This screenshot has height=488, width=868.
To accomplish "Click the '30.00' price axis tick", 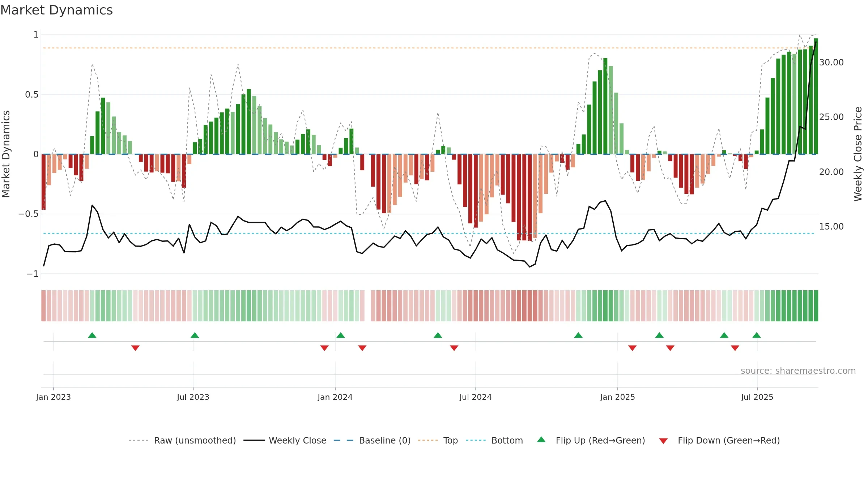I will tap(831, 63).
